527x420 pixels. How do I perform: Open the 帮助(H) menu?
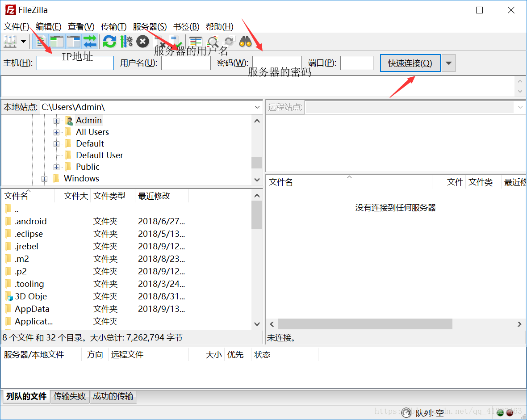click(x=219, y=26)
